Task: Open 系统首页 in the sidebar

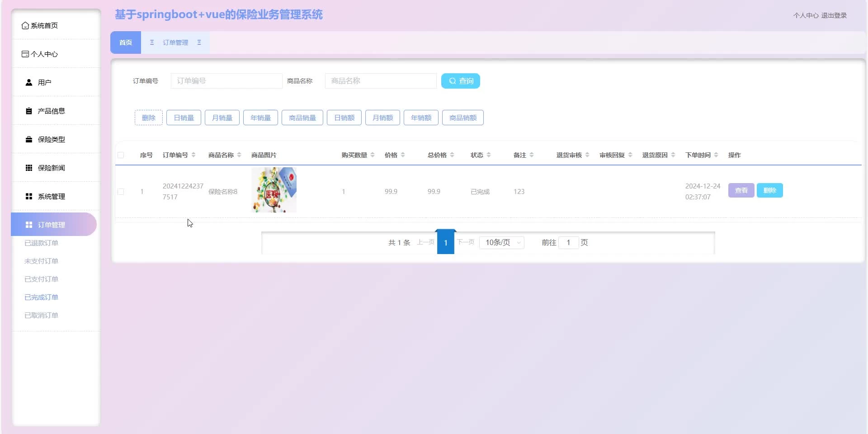Action: [x=56, y=26]
